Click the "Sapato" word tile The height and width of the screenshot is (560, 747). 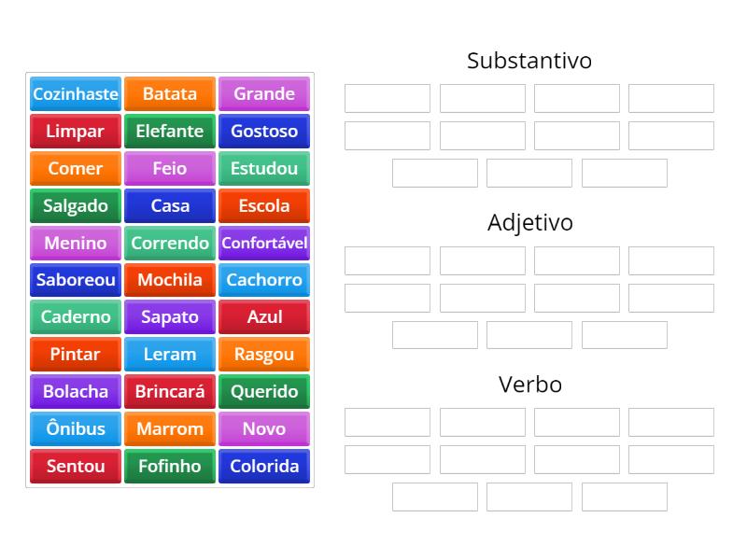[169, 316]
